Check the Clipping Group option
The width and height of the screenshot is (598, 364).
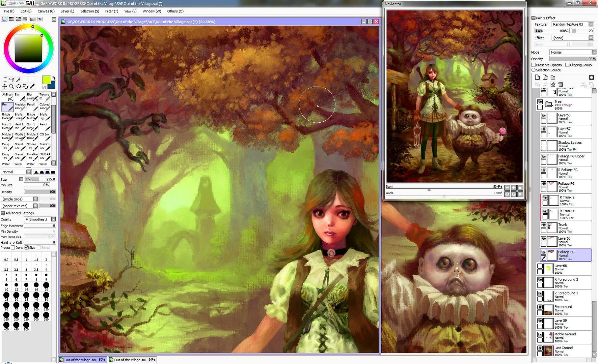point(567,65)
